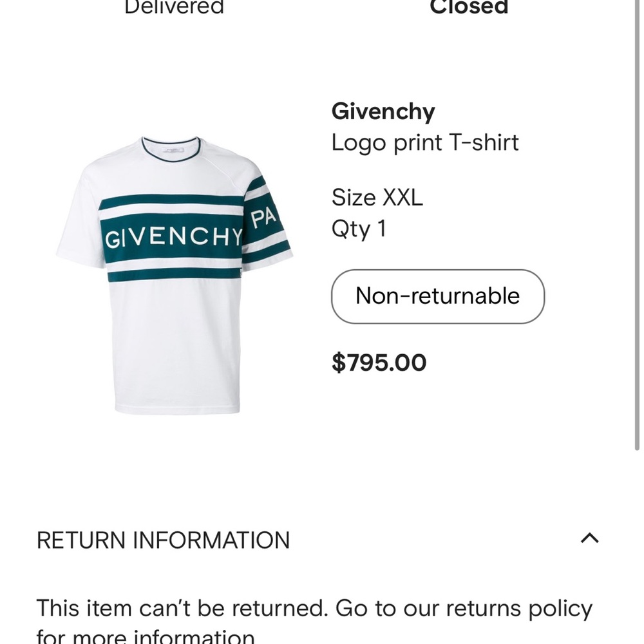This screenshot has width=644, height=644.
Task: Select the Givenchy brand name
Action: (383, 111)
